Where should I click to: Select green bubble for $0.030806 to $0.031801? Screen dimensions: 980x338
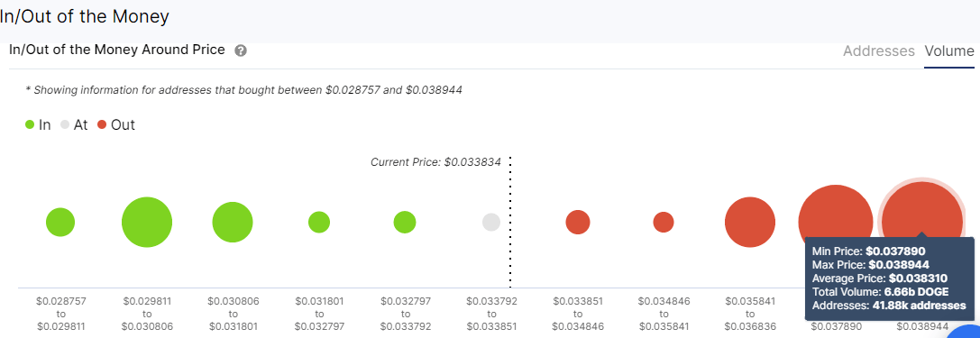coord(233,223)
